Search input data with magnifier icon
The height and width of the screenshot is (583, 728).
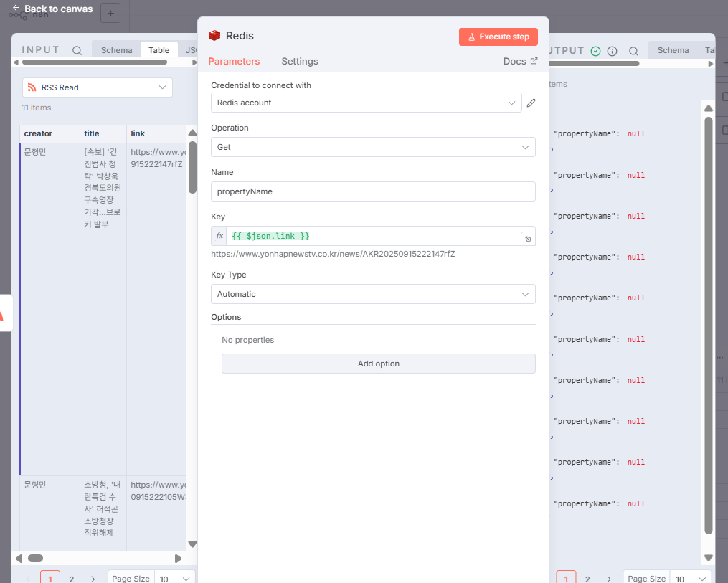[x=77, y=50]
